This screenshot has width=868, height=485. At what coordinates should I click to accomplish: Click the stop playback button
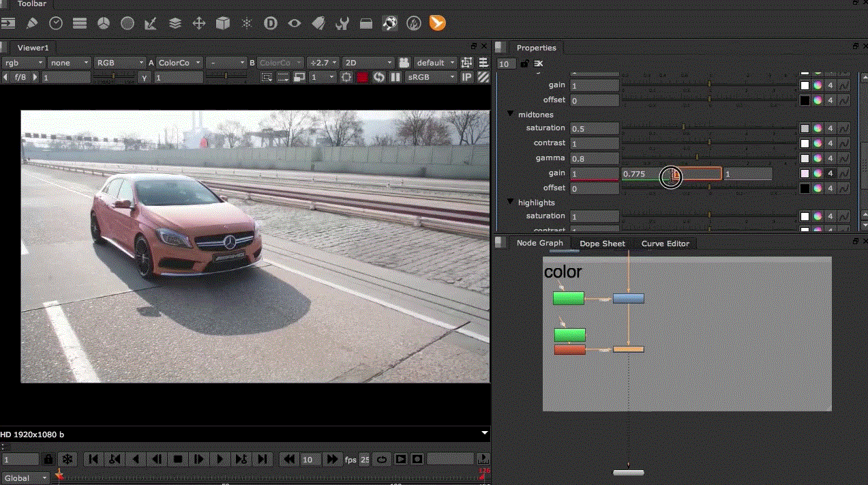coord(178,460)
